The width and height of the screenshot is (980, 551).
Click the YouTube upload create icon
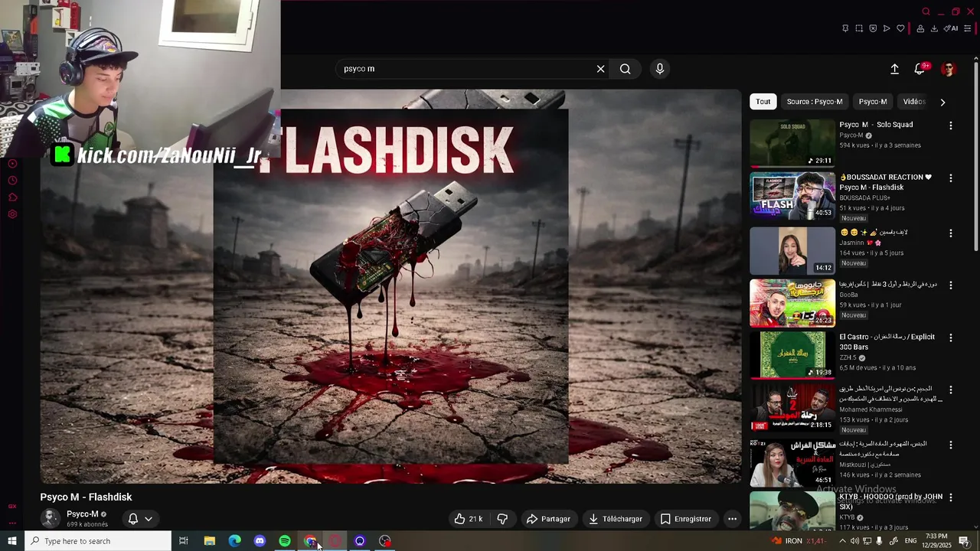pyautogui.click(x=894, y=69)
